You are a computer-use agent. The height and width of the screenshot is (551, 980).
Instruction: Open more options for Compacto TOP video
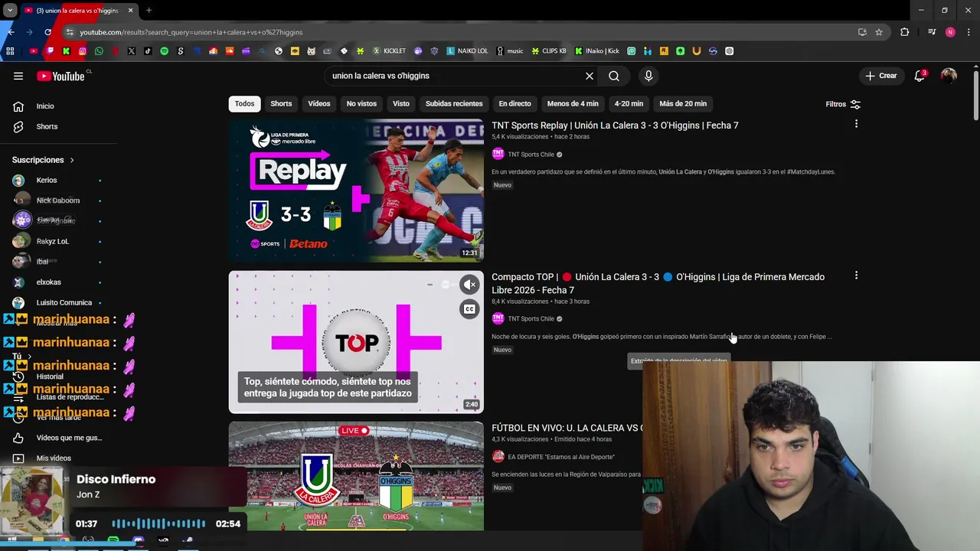point(856,275)
